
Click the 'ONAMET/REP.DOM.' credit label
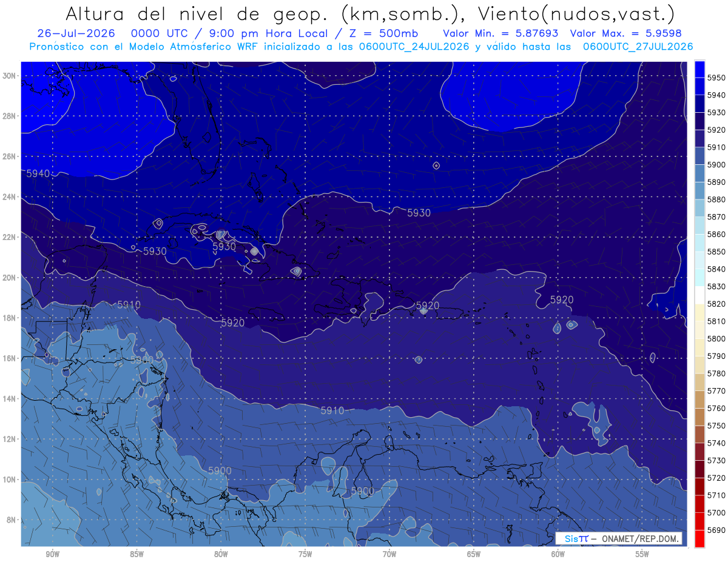[638, 538]
